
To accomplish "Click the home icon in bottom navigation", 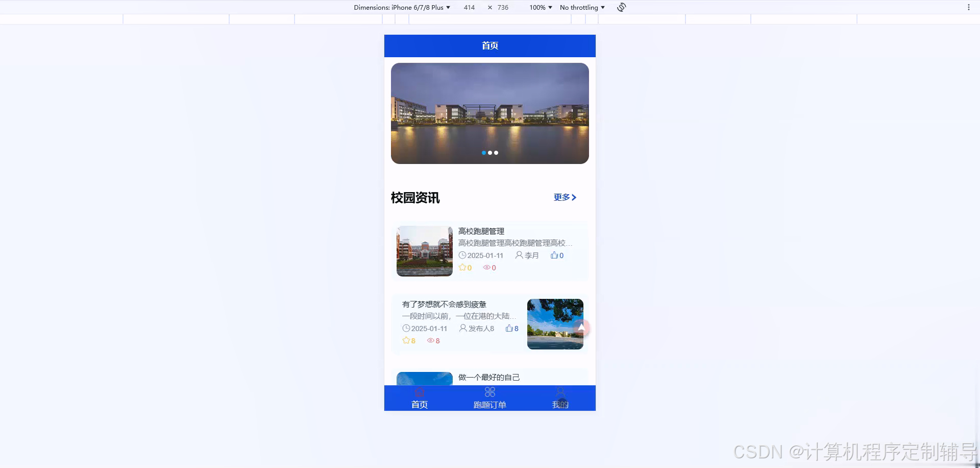I will click(x=420, y=392).
